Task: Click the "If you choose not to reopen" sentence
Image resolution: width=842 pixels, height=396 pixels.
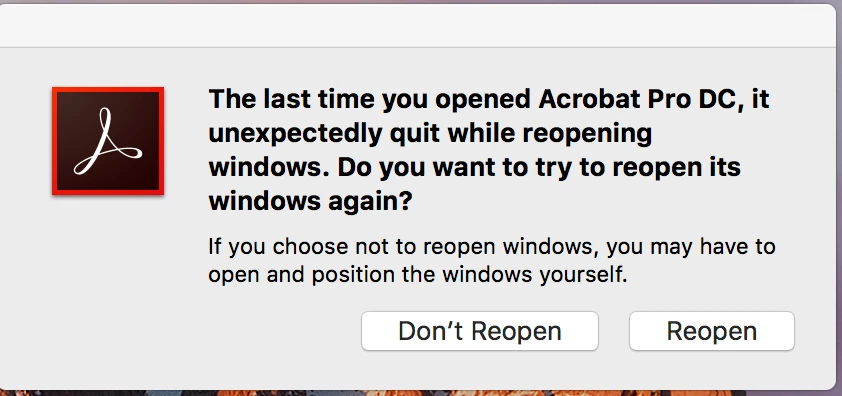Action: [x=351, y=247]
